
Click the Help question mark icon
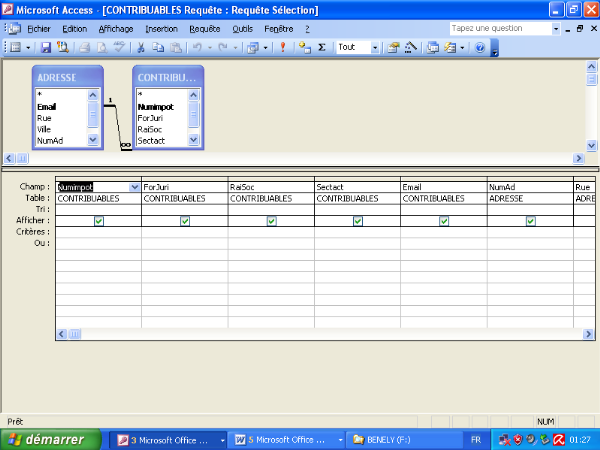(480, 47)
